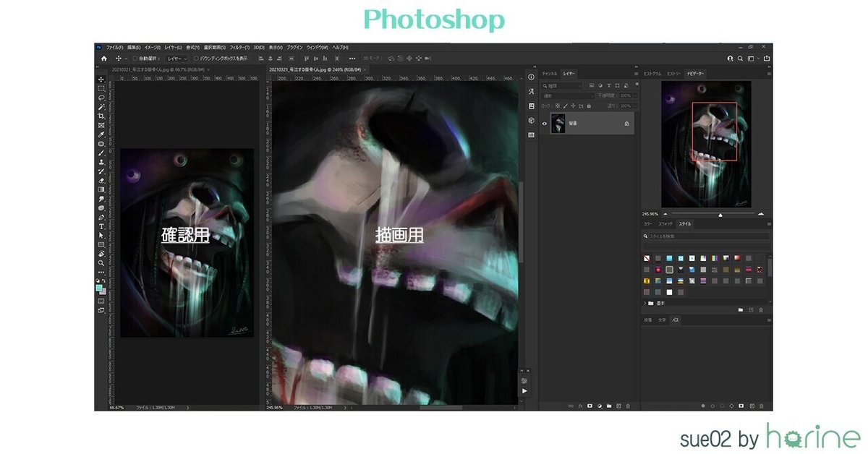
Task: Select the Gradient tool
Action: click(x=101, y=189)
